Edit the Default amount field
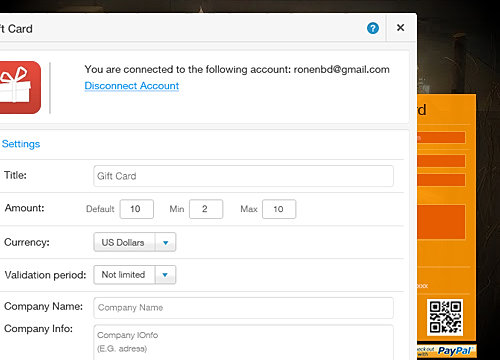 click(x=137, y=209)
